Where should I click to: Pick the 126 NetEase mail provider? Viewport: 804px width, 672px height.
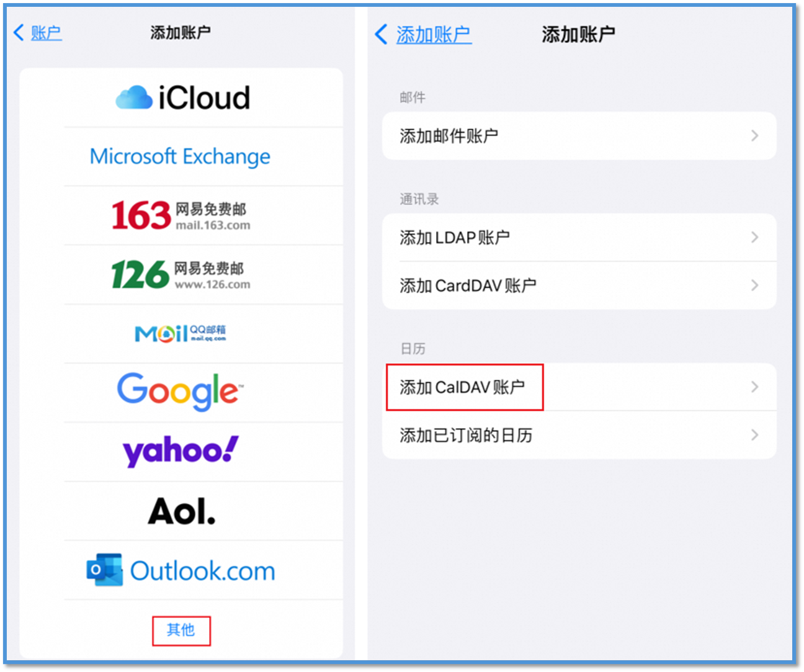pyautogui.click(x=182, y=274)
